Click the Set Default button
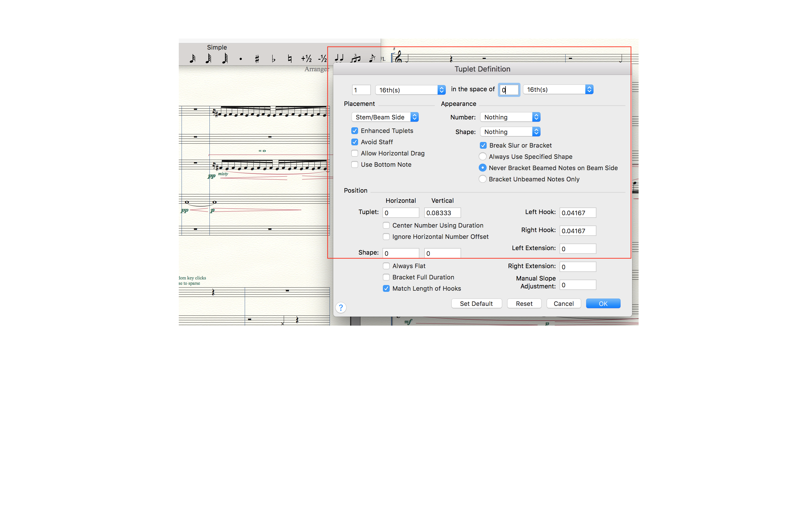This screenshot has height=507, width=812. coord(476,303)
